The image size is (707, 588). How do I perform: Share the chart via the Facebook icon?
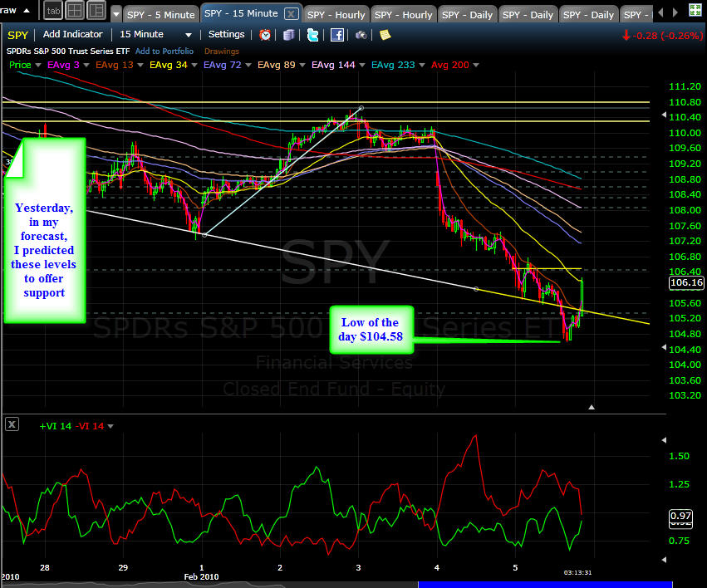point(336,35)
